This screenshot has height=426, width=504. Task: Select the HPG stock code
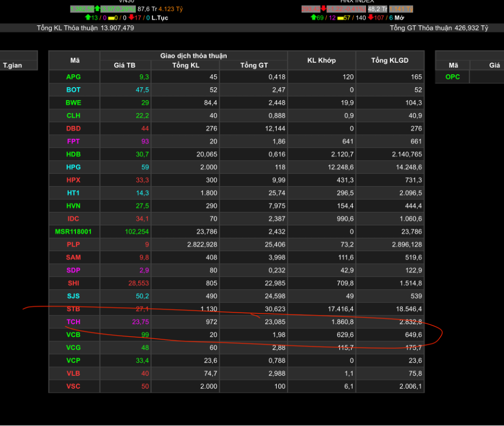pos(74,167)
